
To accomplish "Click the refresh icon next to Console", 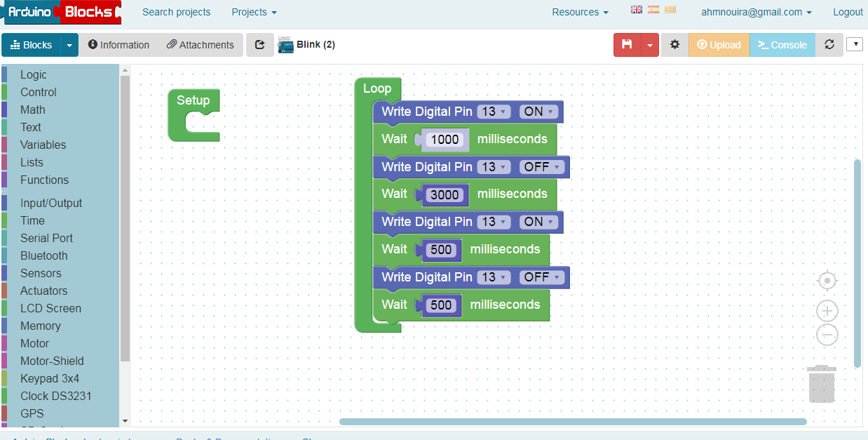I will 829,44.
